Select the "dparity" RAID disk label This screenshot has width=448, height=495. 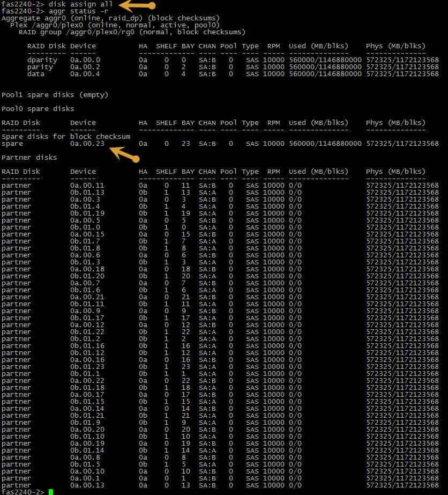(42, 60)
